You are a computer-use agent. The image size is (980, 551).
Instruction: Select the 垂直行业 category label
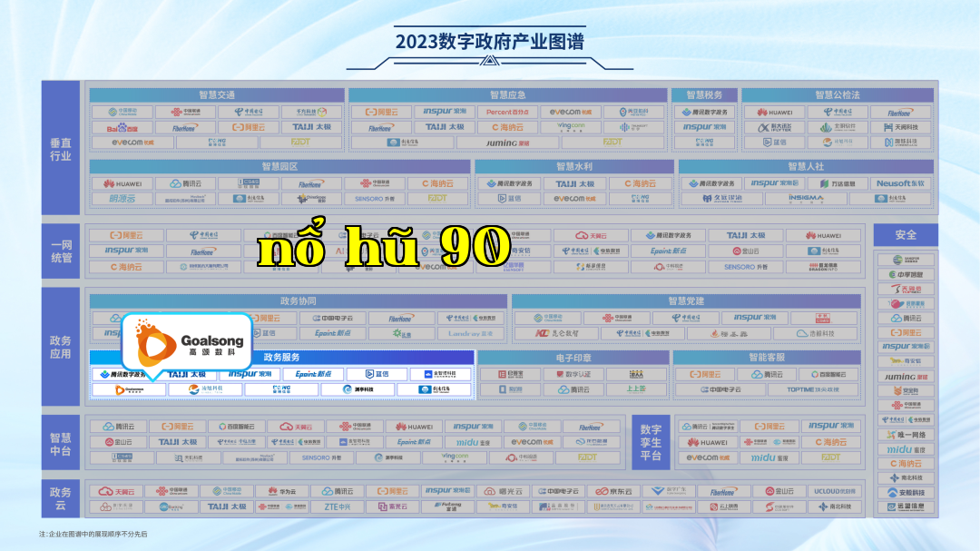(x=61, y=149)
